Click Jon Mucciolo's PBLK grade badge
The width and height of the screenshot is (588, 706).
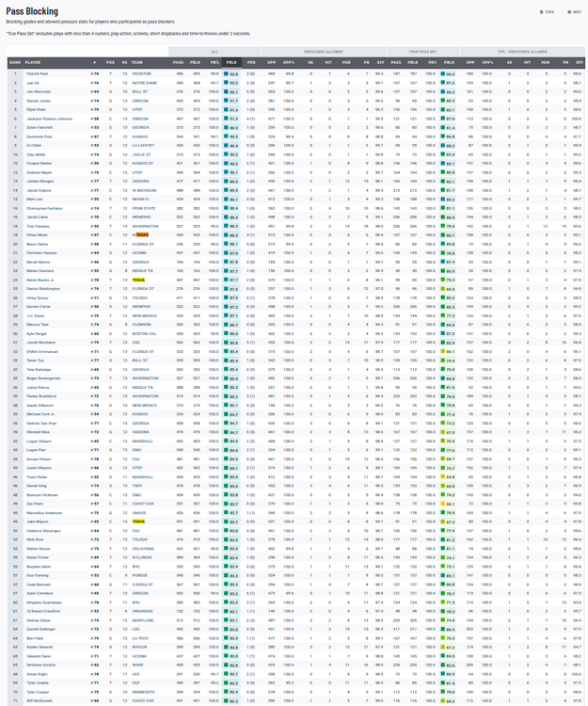[x=233, y=91]
